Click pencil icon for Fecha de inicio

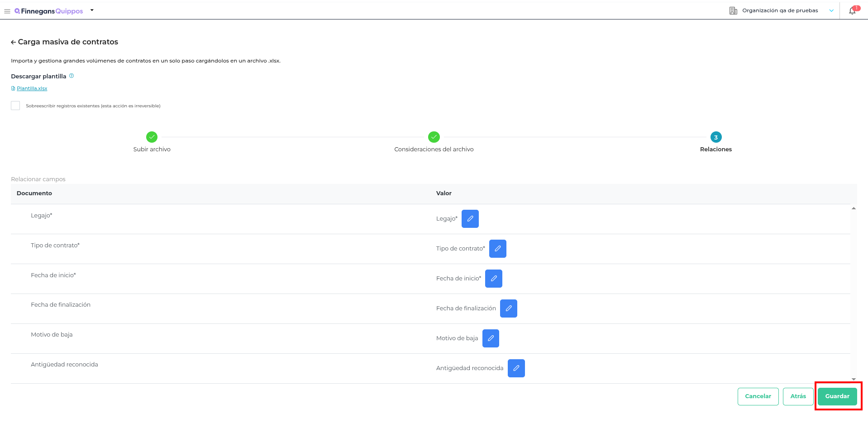(493, 279)
